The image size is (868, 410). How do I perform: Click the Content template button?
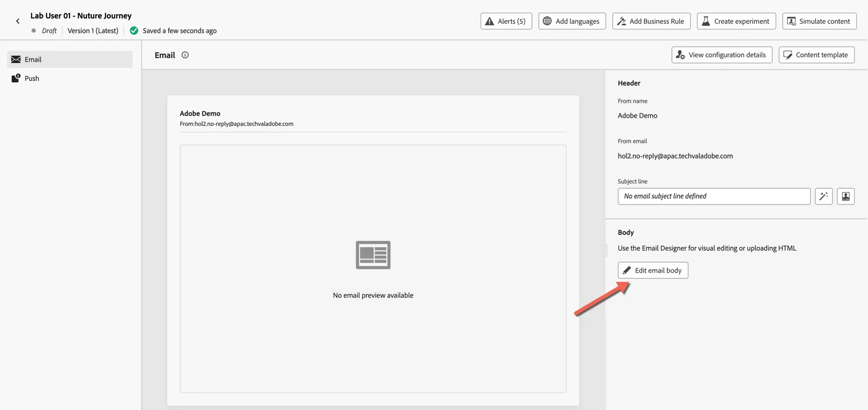(x=817, y=55)
